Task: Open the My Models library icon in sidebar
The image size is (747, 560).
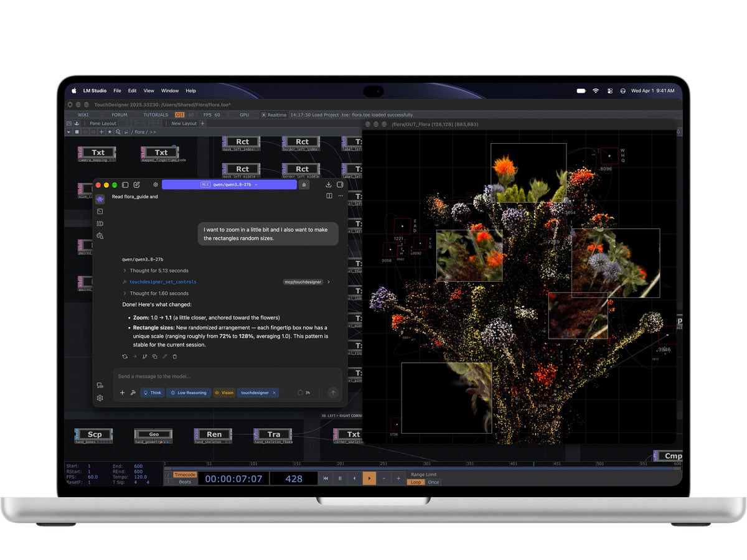Action: (x=100, y=223)
